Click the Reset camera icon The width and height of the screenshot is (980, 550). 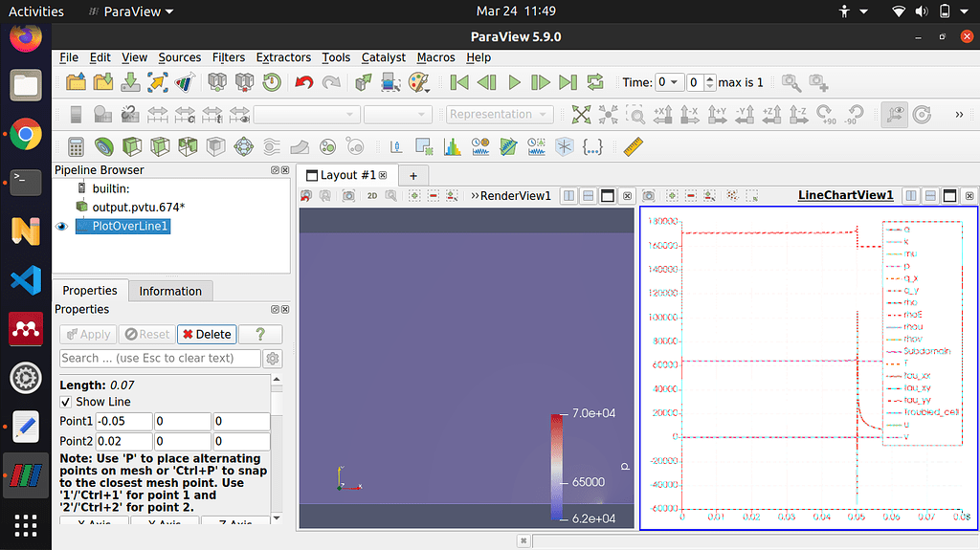[581, 115]
